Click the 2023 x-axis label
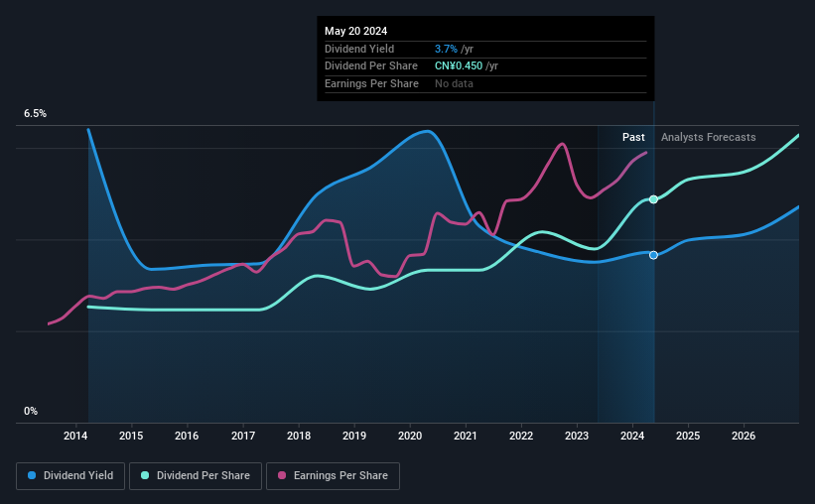The height and width of the screenshot is (504, 815). (x=577, y=436)
